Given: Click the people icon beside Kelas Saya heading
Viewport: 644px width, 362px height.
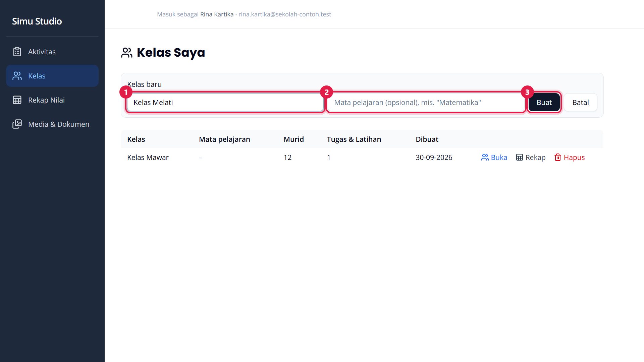Looking at the screenshot, I should tap(127, 53).
